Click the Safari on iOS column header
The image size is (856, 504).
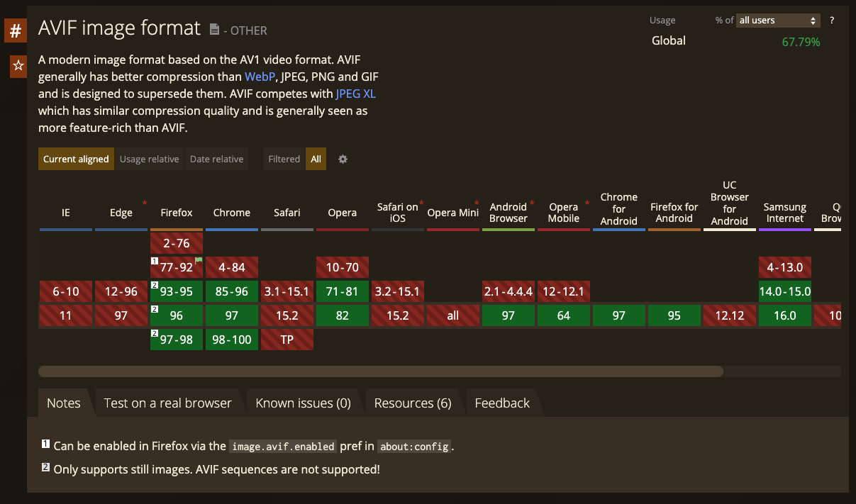click(x=398, y=213)
